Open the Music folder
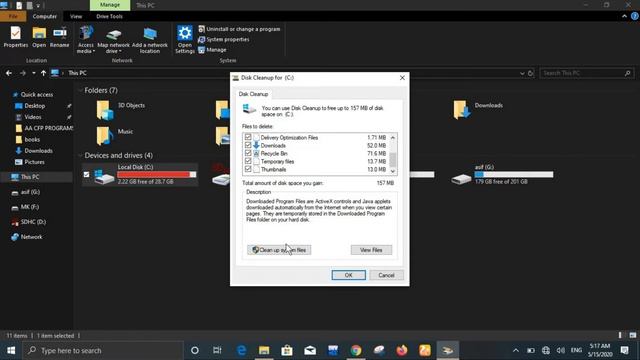This screenshot has width=640, height=360. [115, 136]
